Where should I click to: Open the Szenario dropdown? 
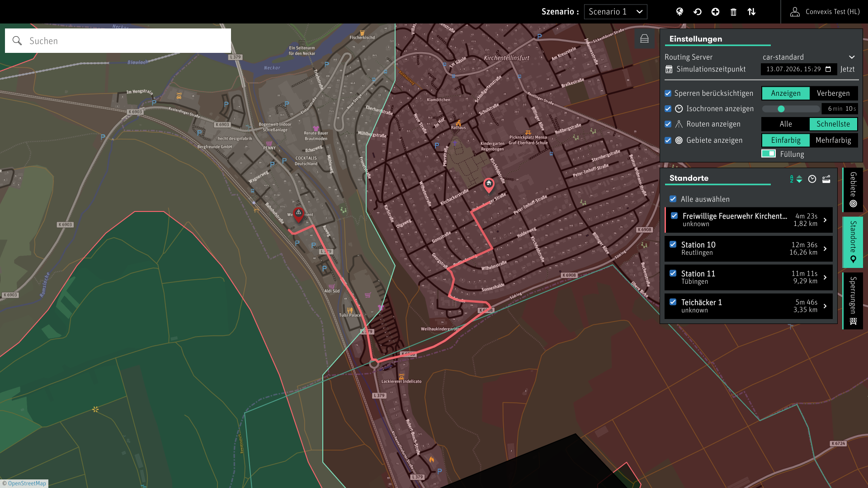[x=615, y=12]
